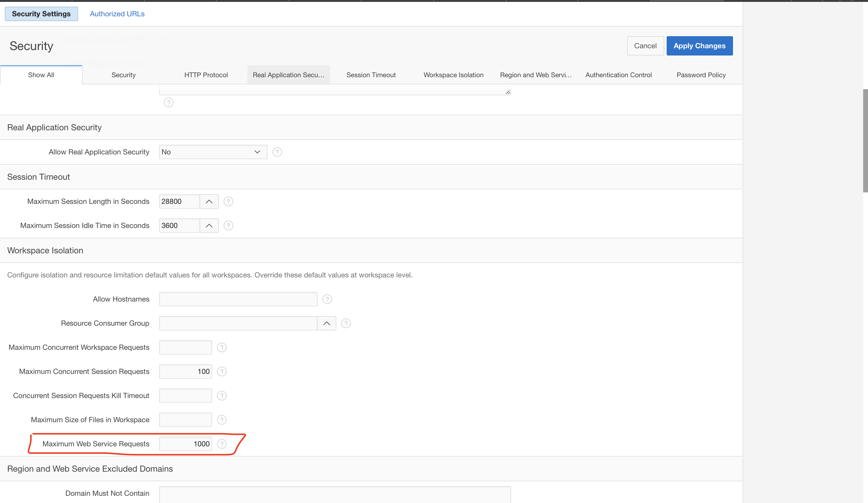Open help for Maximum Session Length in Seconds
The image size is (868, 503).
pos(228,201)
